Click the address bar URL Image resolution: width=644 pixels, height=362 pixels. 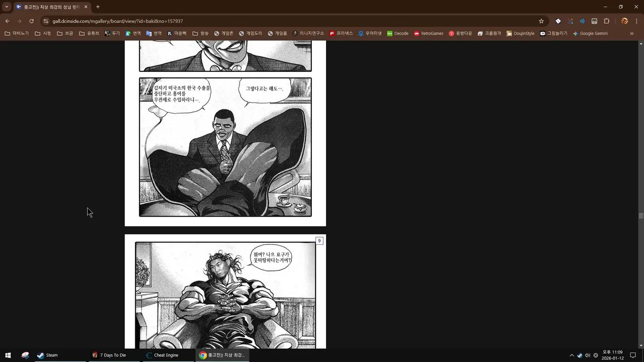click(118, 21)
